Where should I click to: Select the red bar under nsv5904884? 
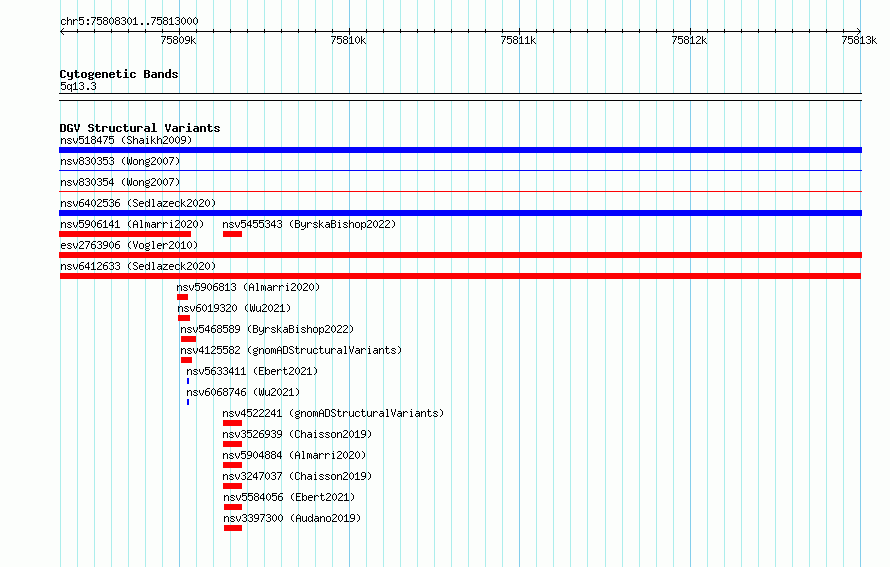233,465
